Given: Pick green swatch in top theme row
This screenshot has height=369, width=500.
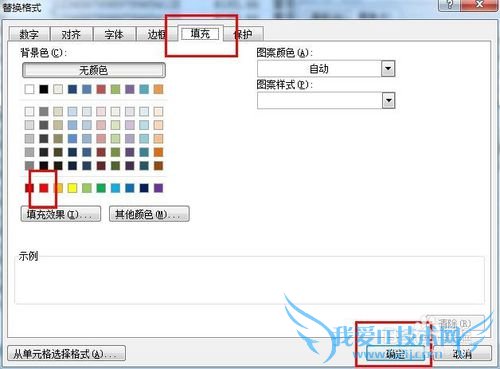Looking at the screenshot, I should click(x=115, y=89).
